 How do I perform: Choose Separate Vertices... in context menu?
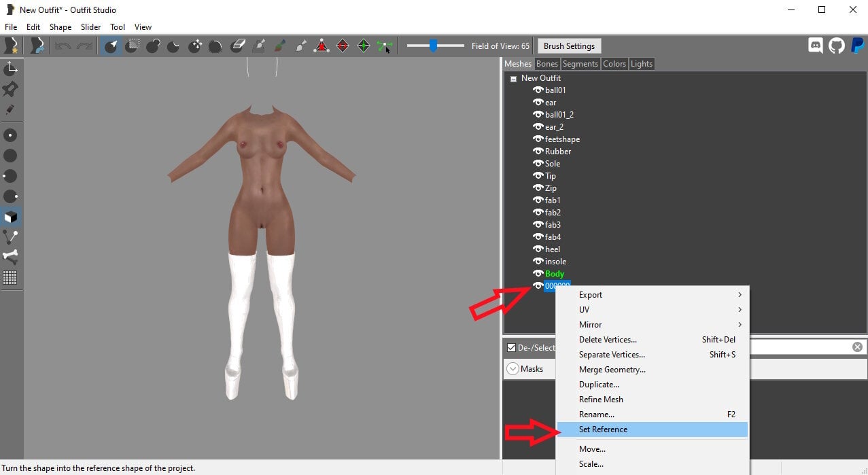(x=652, y=355)
